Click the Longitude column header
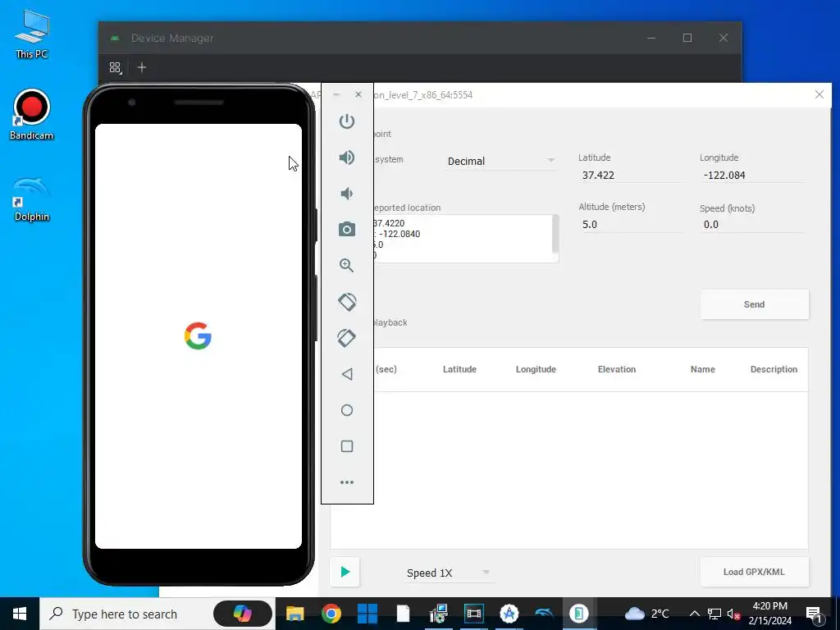 click(x=536, y=369)
